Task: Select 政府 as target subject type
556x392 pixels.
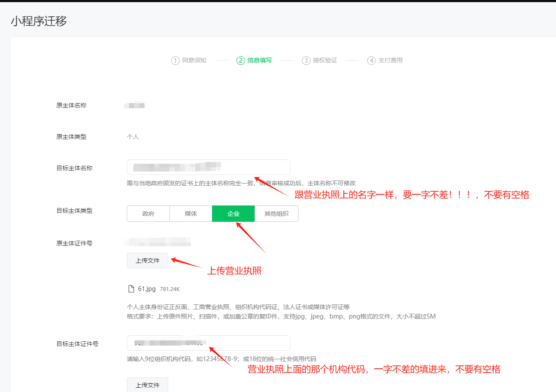Action: (x=148, y=214)
